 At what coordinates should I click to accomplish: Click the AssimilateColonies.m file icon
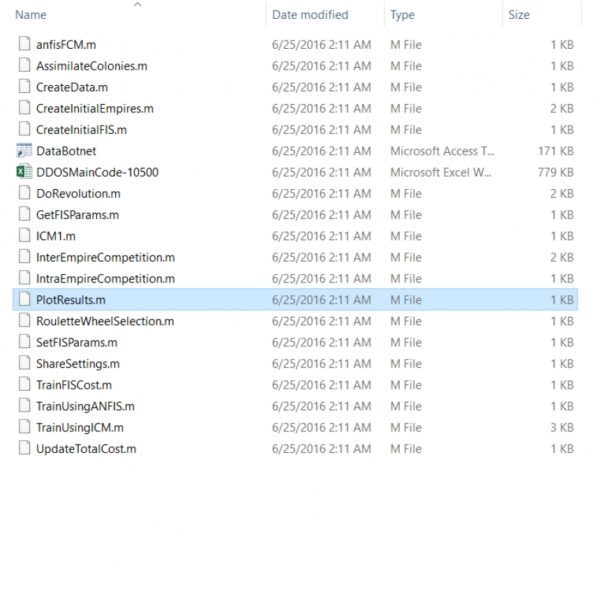[24, 65]
